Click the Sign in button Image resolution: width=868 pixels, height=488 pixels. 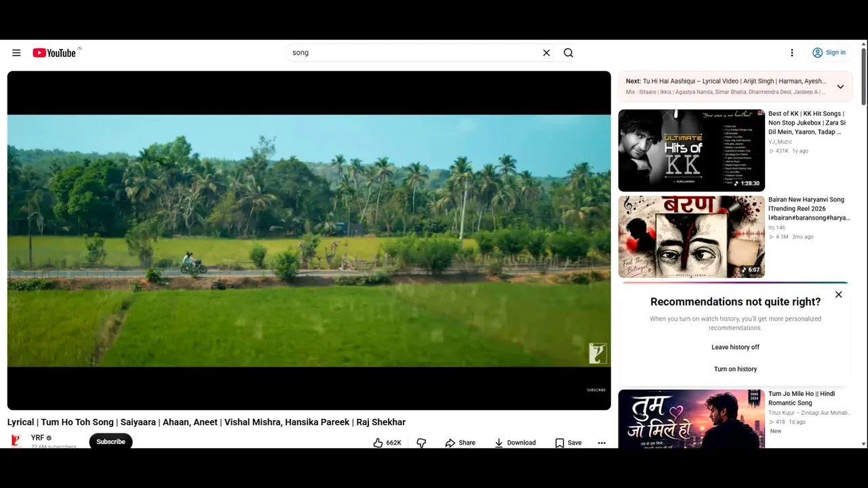pyautogui.click(x=829, y=53)
